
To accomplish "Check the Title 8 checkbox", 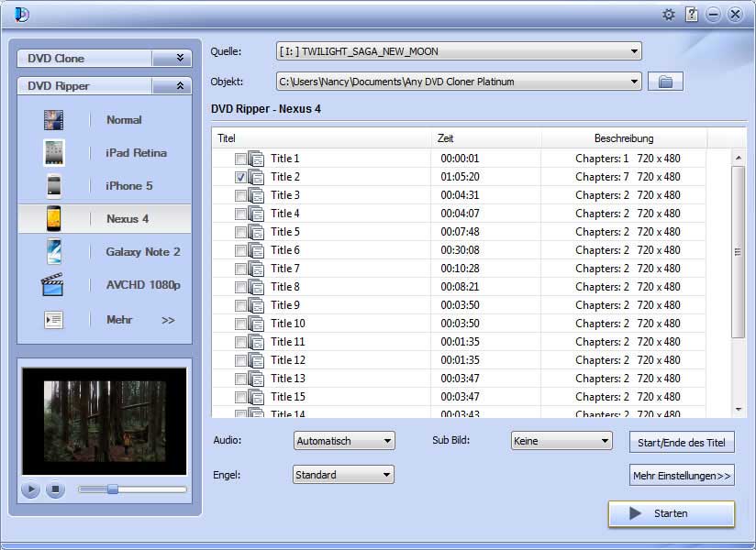I will pyautogui.click(x=240, y=287).
